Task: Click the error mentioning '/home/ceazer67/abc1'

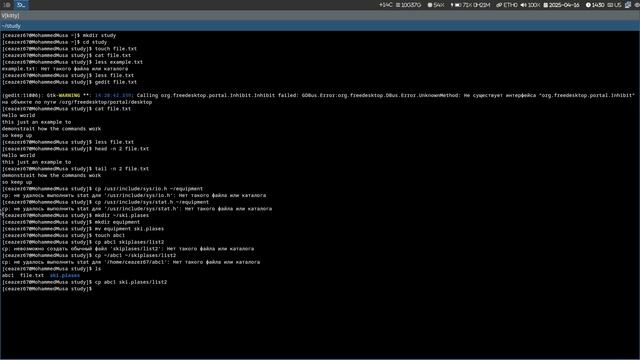Action: [131, 262]
